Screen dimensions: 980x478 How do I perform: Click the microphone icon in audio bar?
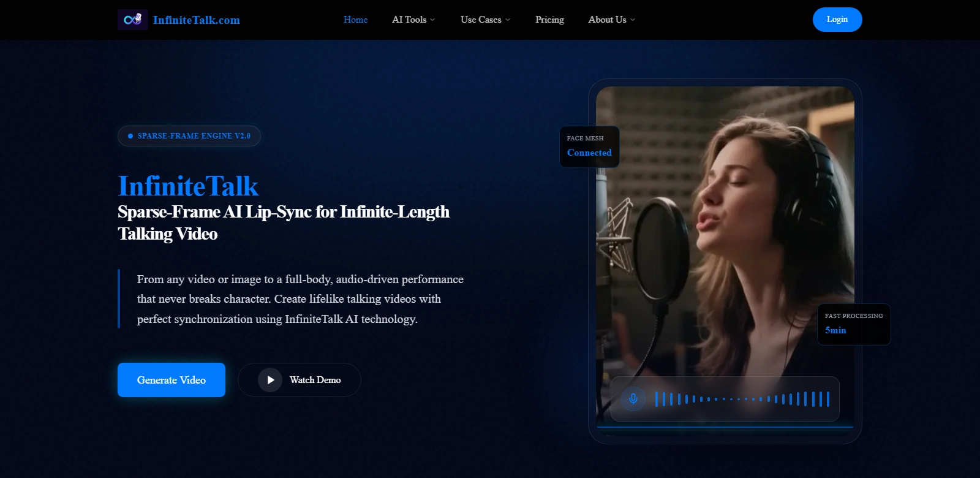(x=633, y=399)
